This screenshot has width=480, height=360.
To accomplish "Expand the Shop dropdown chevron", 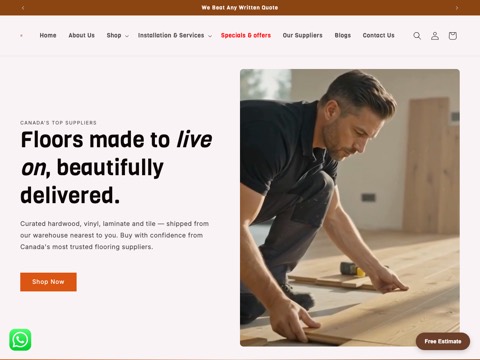I will tap(127, 36).
